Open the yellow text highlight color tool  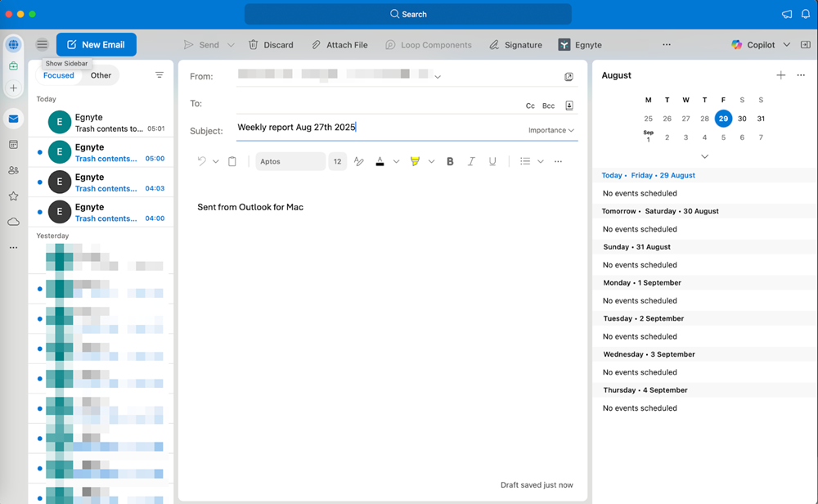coord(415,162)
